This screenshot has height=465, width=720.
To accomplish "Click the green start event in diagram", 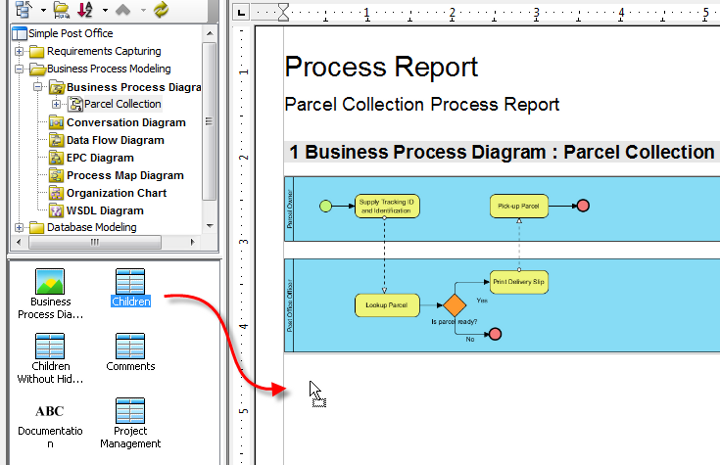I will [326, 206].
